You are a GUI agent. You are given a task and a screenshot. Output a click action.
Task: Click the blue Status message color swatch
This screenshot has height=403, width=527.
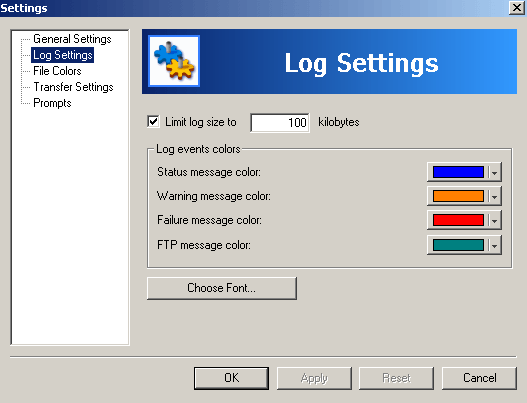coord(458,172)
